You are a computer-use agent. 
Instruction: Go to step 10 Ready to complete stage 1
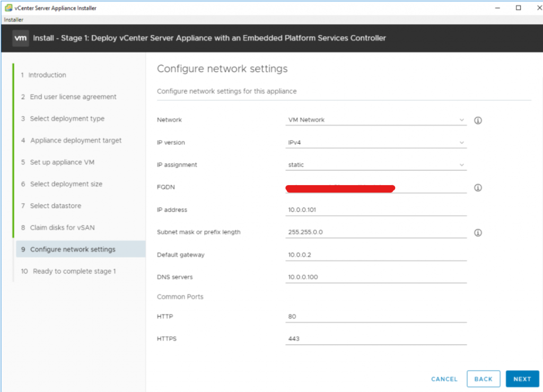pyautogui.click(x=68, y=271)
